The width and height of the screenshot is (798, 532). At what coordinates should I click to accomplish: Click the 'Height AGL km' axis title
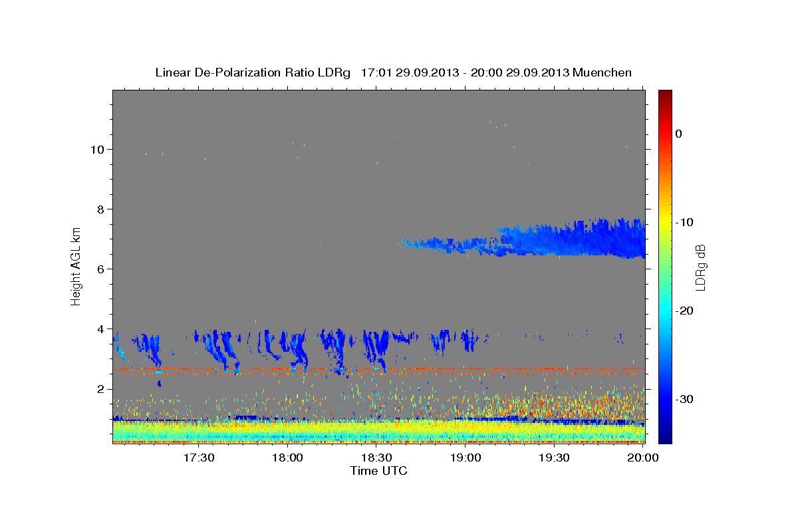click(76, 265)
